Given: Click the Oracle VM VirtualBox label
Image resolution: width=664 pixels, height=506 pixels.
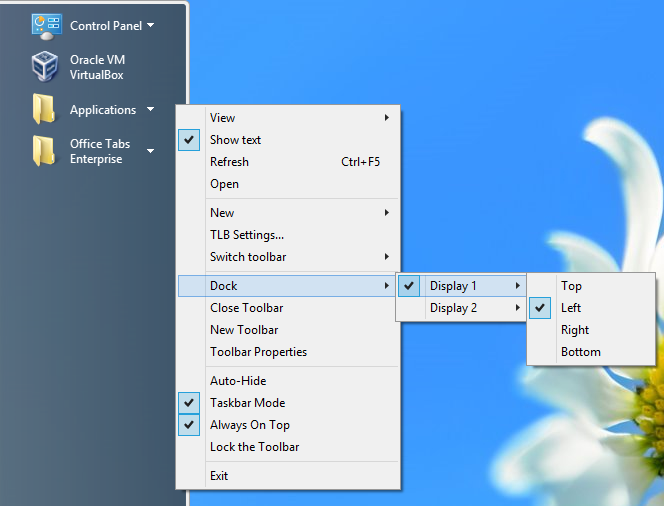Looking at the screenshot, I should [97, 67].
